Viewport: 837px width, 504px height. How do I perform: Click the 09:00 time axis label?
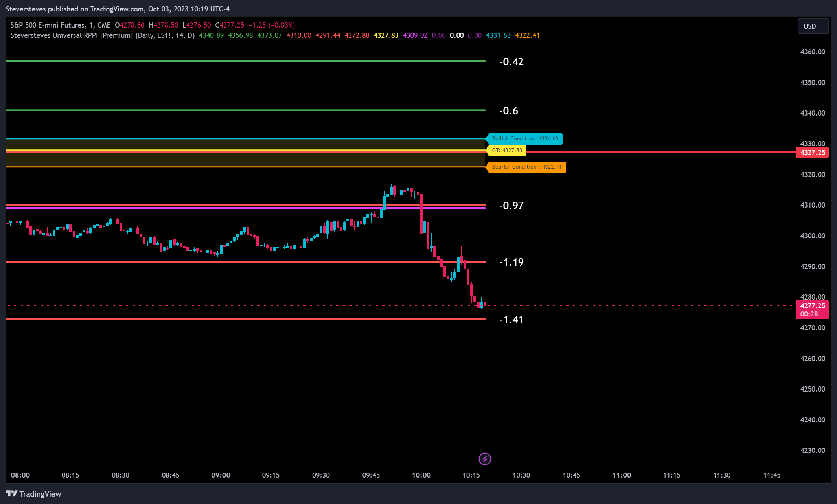click(221, 475)
